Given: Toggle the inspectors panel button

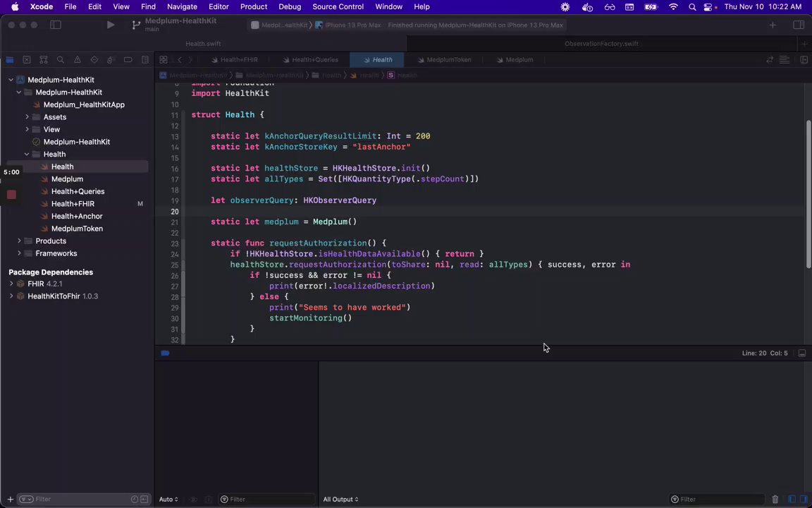Looking at the screenshot, I should pos(799,25).
